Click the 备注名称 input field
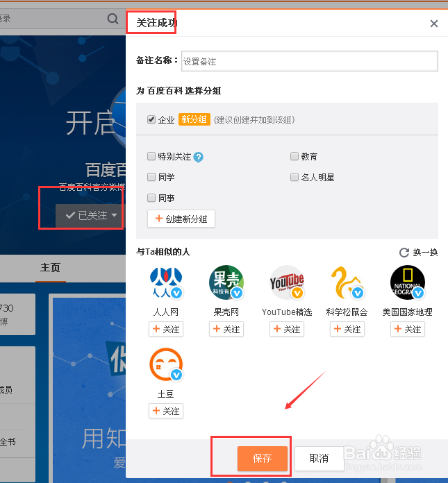The width and height of the screenshot is (448, 483). click(310, 61)
